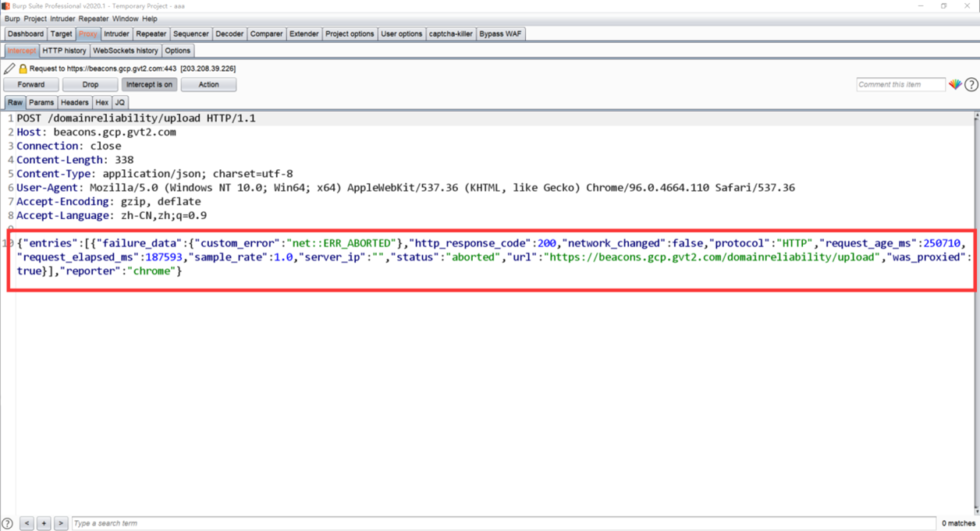The width and height of the screenshot is (980, 531).
Task: Select the Proxy tab
Action: (x=88, y=34)
